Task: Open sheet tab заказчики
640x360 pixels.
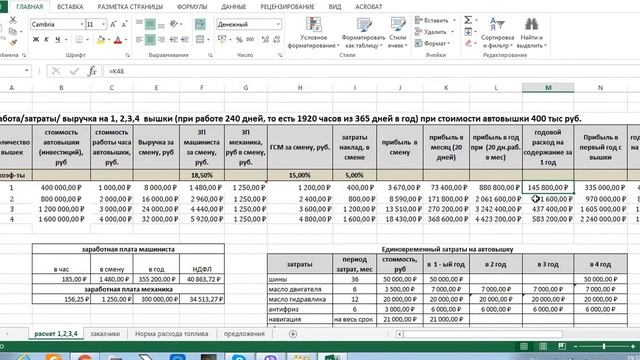Action: [105, 334]
